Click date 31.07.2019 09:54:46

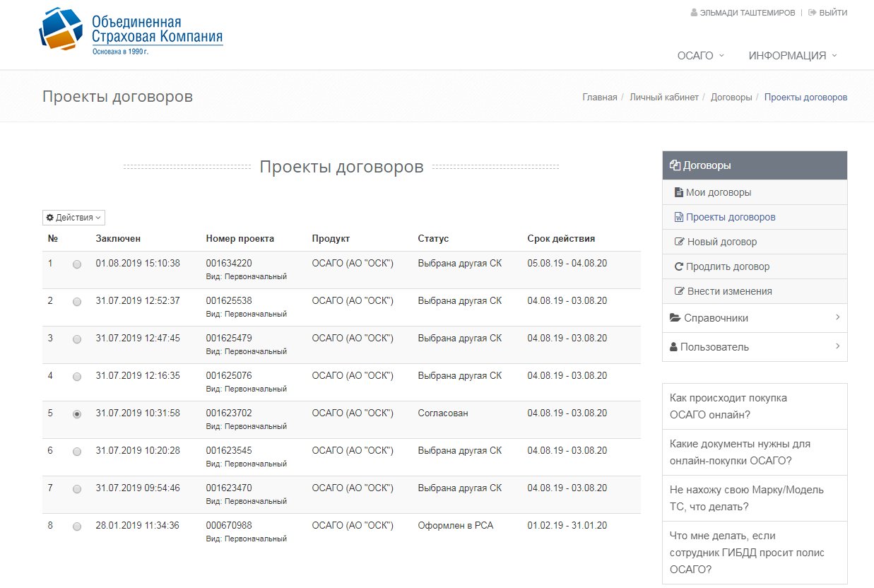[138, 488]
